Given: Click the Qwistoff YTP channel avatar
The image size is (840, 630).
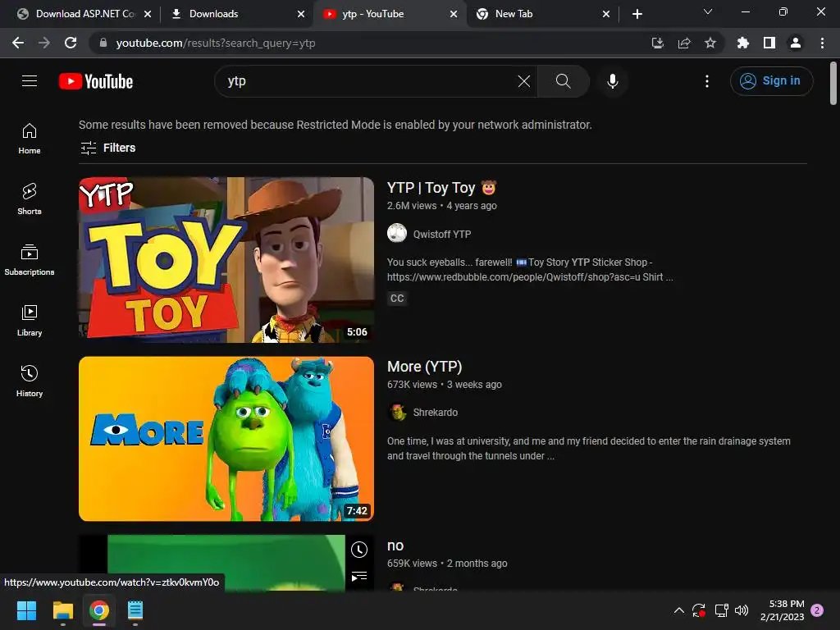Looking at the screenshot, I should click(x=397, y=234).
